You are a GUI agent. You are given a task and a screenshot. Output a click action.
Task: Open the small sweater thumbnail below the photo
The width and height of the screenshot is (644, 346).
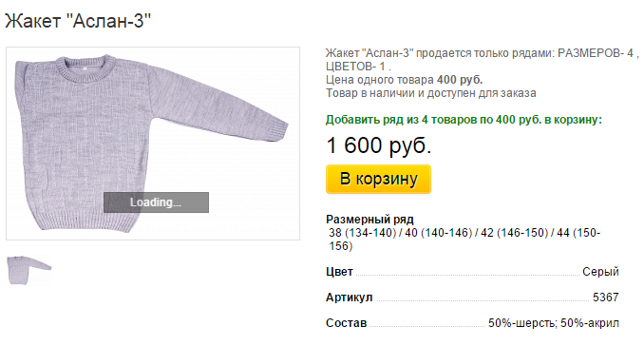tap(29, 270)
